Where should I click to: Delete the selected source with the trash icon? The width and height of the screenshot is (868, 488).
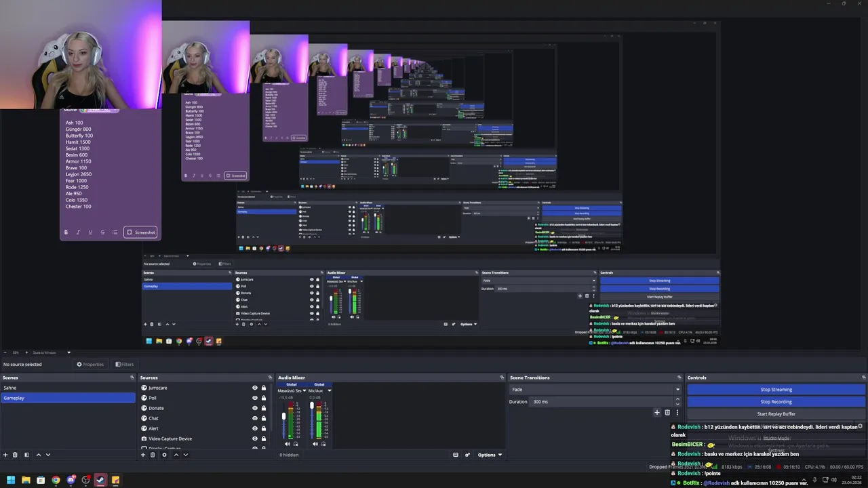point(153,455)
